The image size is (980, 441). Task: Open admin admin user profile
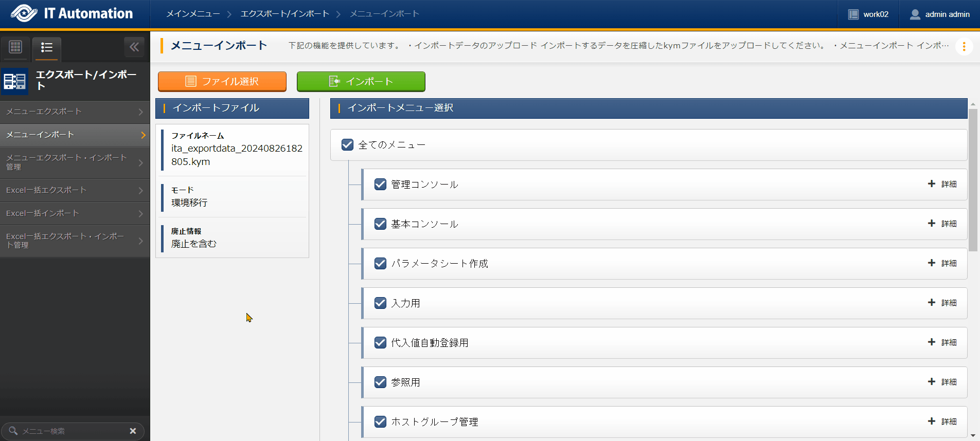(x=939, y=14)
